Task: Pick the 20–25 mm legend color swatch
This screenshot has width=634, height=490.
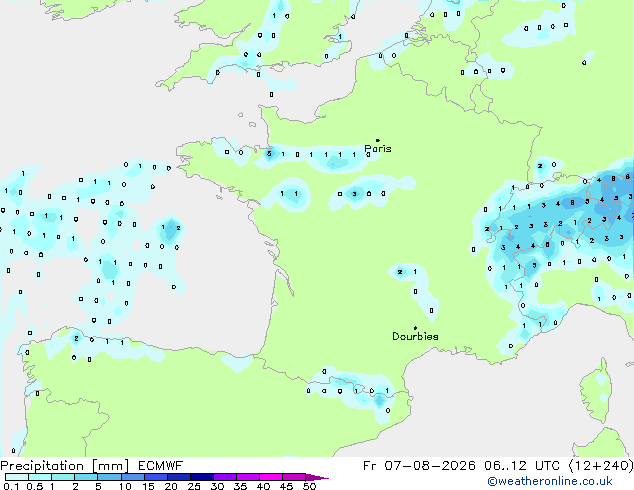Action: click(x=178, y=477)
